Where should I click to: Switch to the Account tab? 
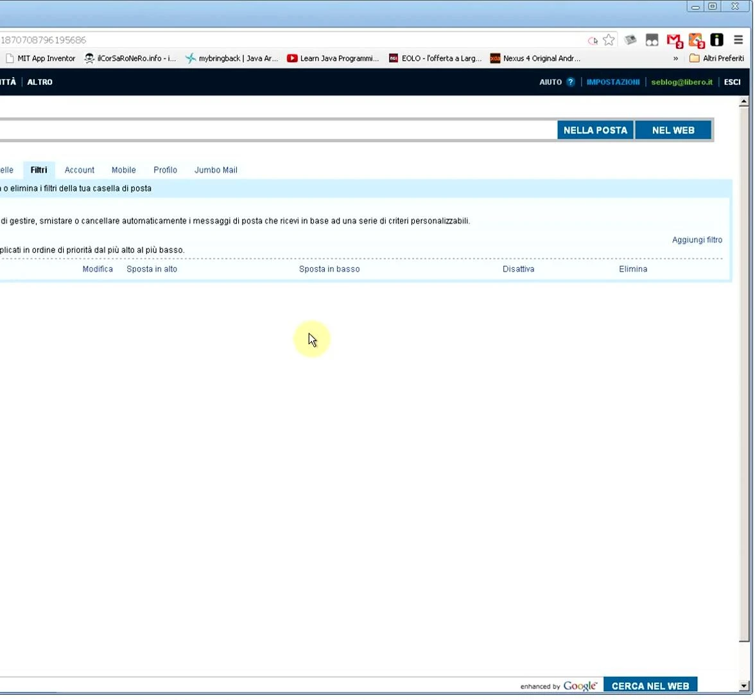(79, 170)
